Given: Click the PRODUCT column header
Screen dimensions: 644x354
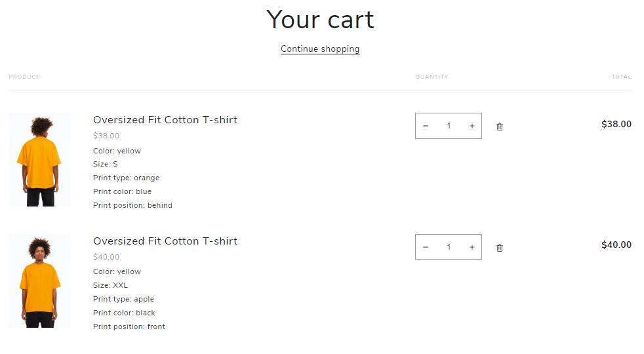Looking at the screenshot, I should 24,77.
